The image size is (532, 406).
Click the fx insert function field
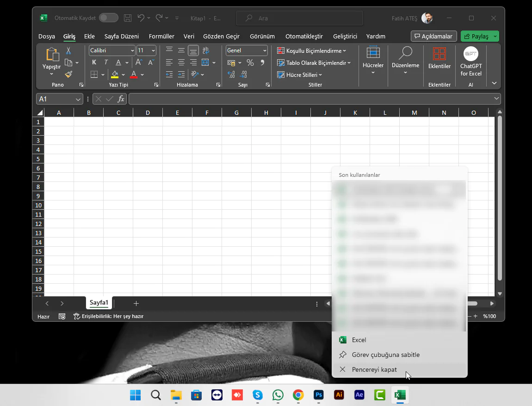(x=121, y=99)
